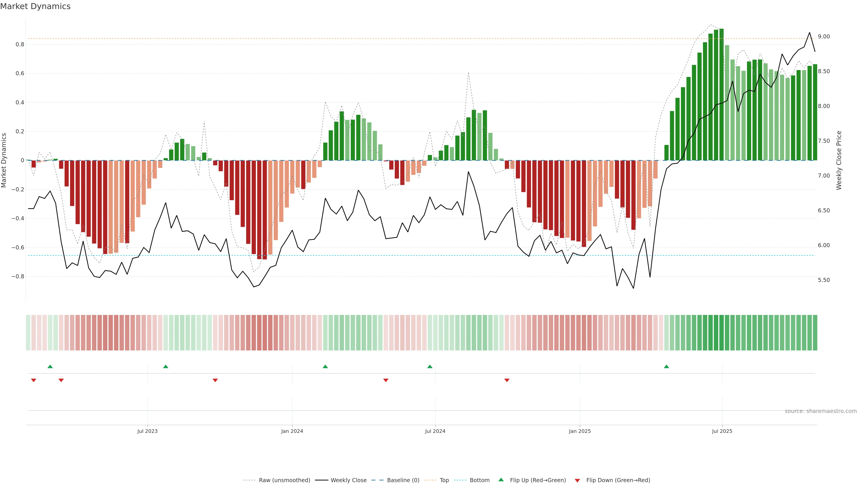The height and width of the screenshot is (488, 868).
Task: Toggle the Flip Up (Red→Green) legend entry
Action: pyautogui.click(x=538, y=480)
